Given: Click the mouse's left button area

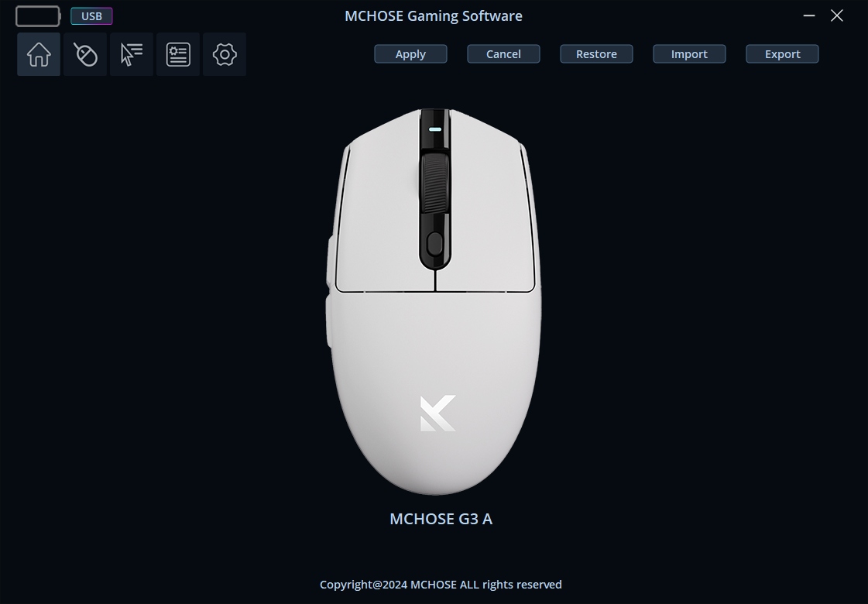Looking at the screenshot, I should coord(382,216).
